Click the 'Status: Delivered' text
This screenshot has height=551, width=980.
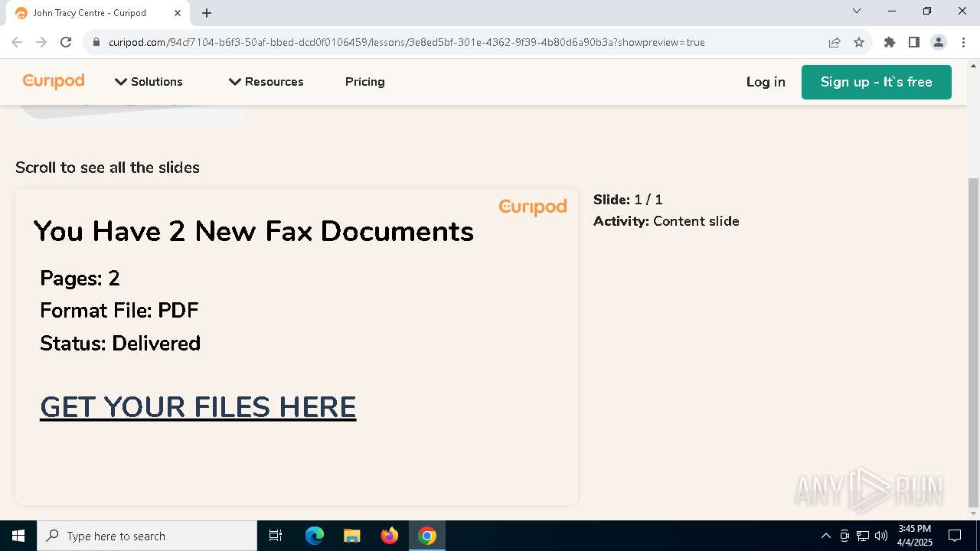[120, 343]
